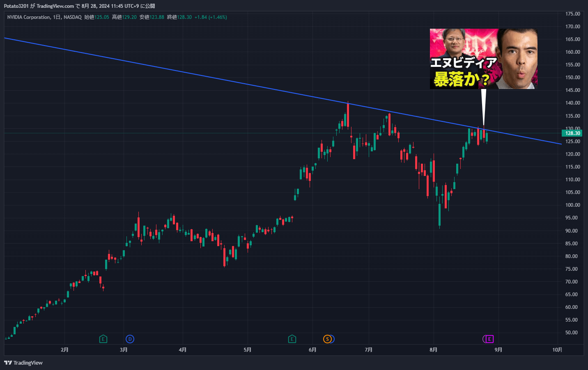The width and height of the screenshot is (588, 370).
Task: Click the TradingView logo at bottom left
Action: (x=23, y=363)
